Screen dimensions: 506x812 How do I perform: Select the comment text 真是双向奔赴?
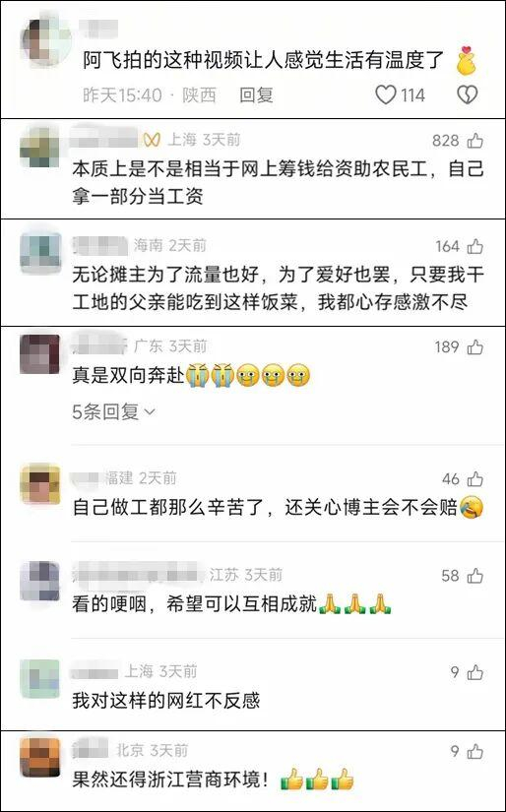(128, 375)
